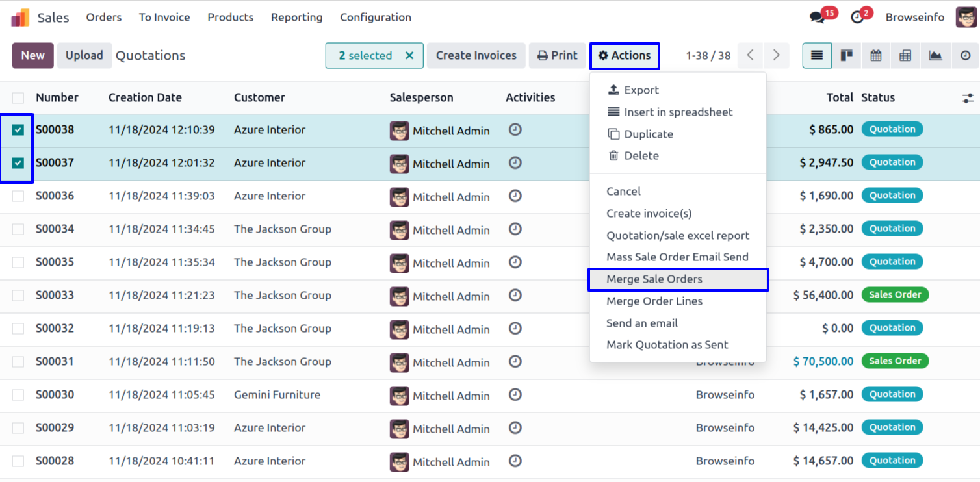
Task: Switch to Kanban view
Action: [x=846, y=56]
